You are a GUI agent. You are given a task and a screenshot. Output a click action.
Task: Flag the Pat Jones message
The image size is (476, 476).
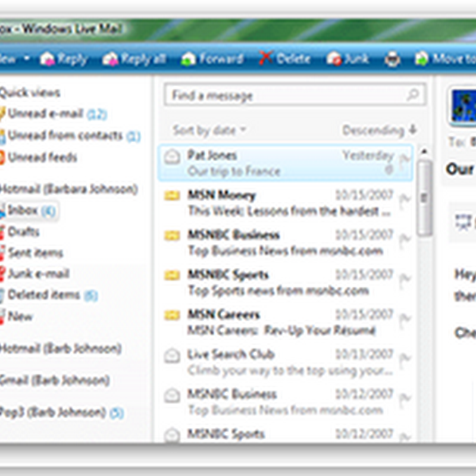(x=405, y=159)
